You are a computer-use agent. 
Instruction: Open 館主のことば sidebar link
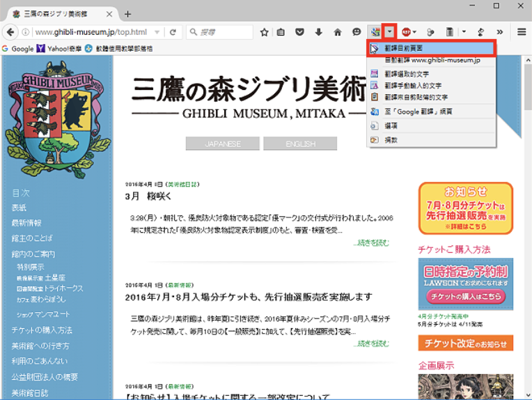tap(32, 238)
